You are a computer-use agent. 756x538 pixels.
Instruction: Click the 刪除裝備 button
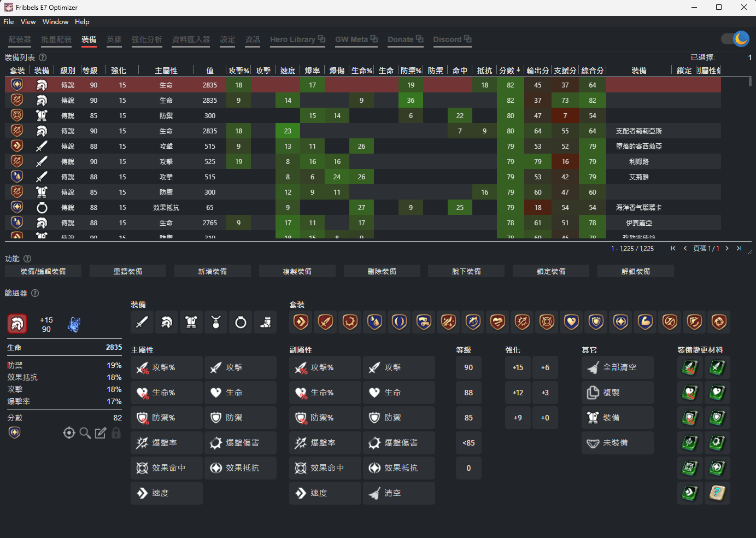click(382, 271)
